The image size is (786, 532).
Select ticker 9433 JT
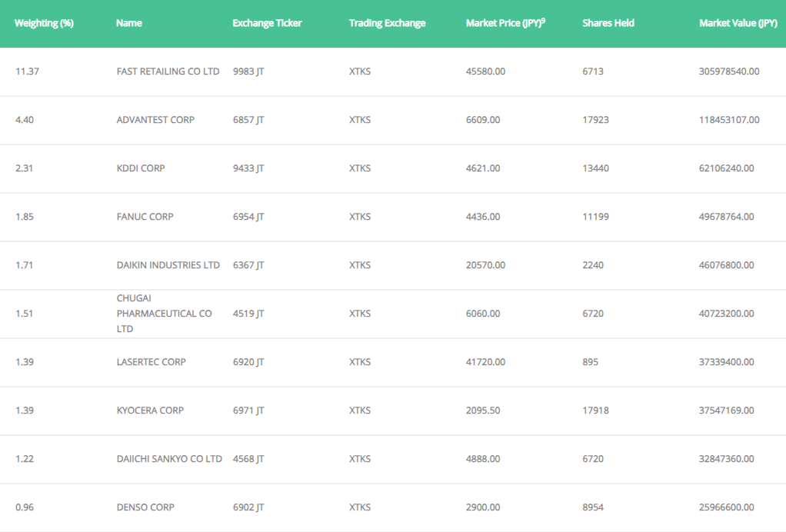(x=248, y=168)
